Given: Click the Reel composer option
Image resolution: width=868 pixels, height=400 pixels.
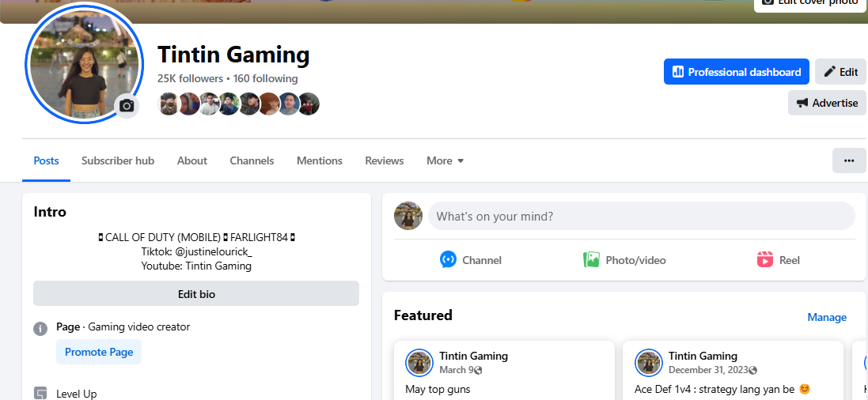Looking at the screenshot, I should coord(779,259).
